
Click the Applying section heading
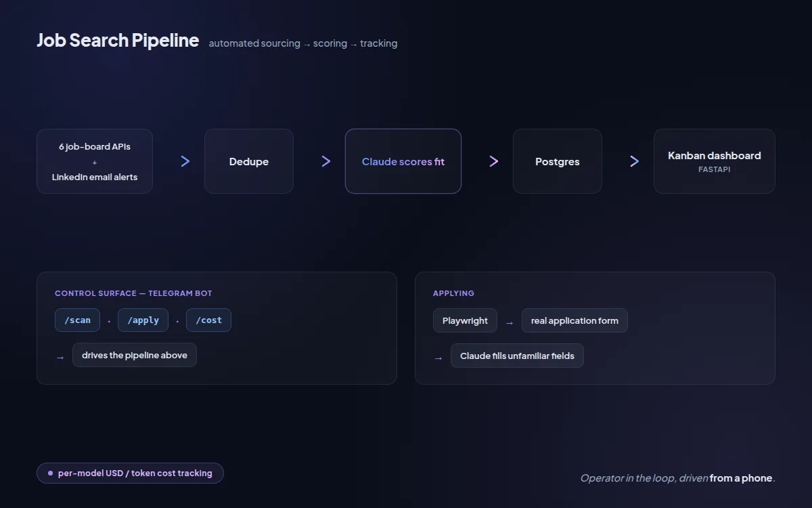click(x=453, y=293)
